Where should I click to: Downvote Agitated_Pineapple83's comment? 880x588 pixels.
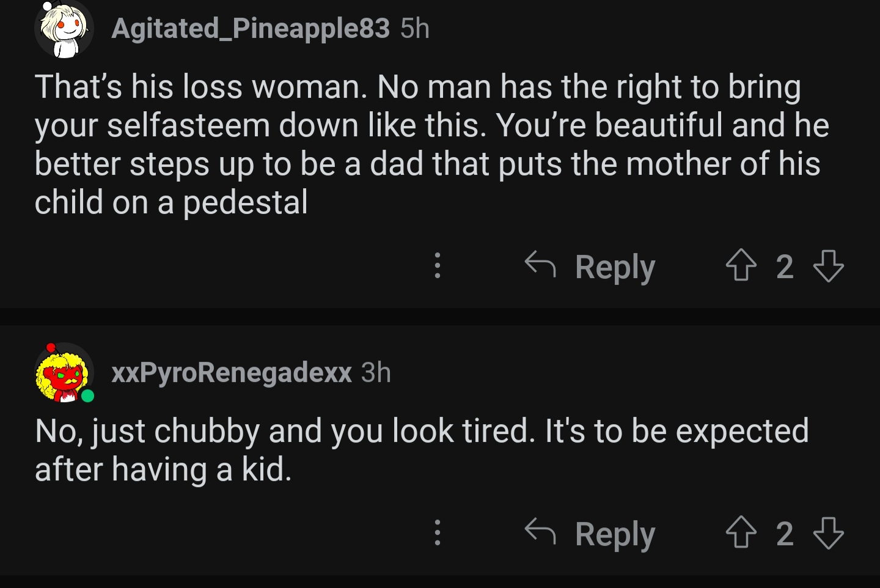tap(829, 266)
